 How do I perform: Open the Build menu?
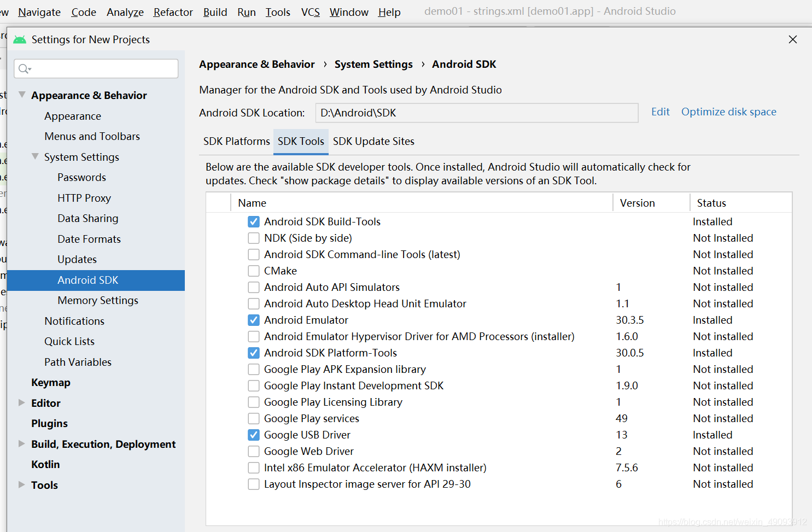[215, 12]
